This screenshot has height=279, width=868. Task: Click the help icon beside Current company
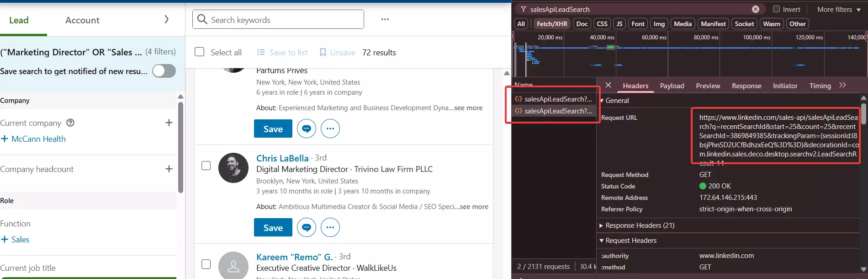(x=70, y=123)
